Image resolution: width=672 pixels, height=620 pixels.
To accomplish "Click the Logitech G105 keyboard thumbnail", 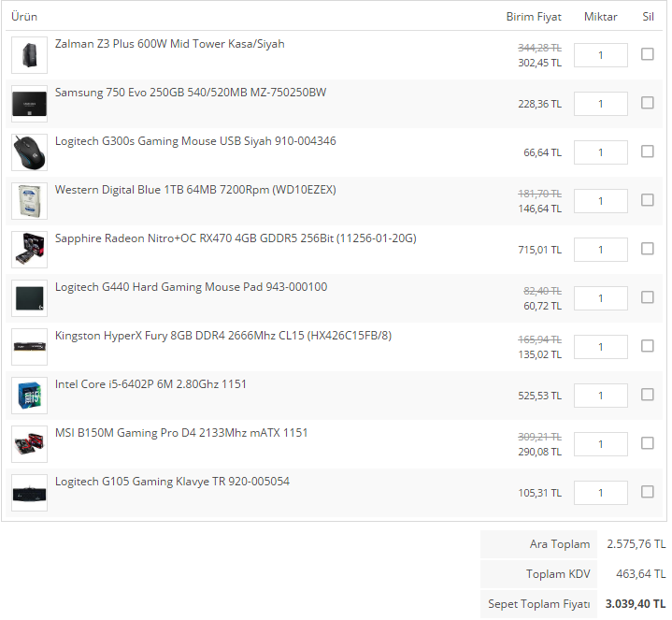I will 29,493.
